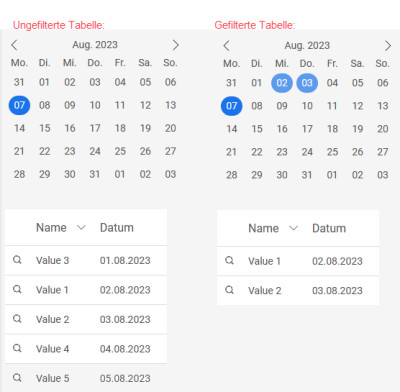This screenshot has height=392, width=400.
Task: Select Value 3 name cell
Action: (52, 260)
